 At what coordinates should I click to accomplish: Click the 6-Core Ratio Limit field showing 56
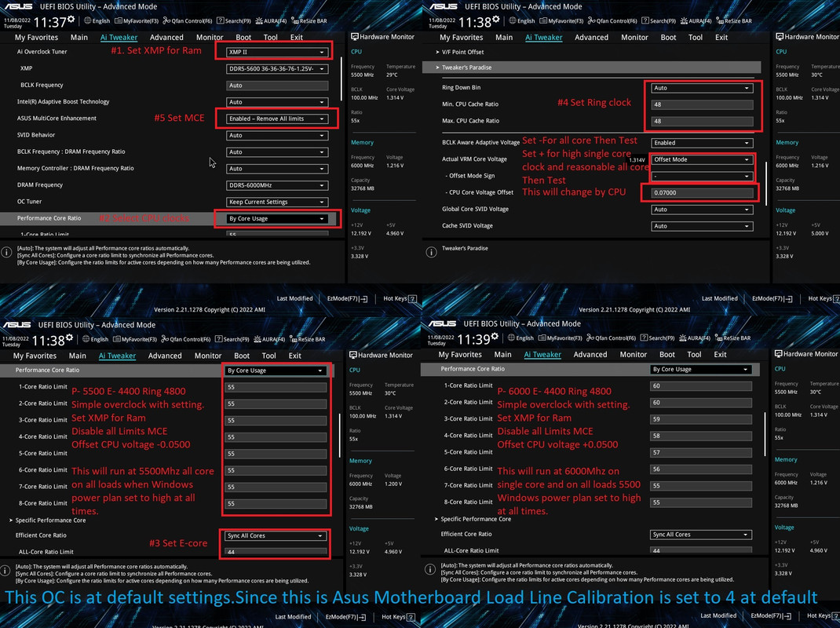coord(701,469)
